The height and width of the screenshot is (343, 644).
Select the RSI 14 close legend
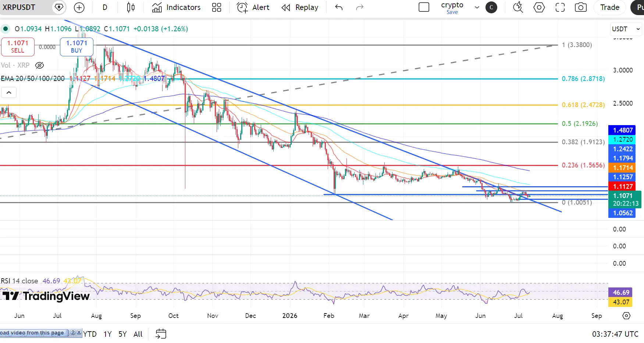(x=19, y=281)
